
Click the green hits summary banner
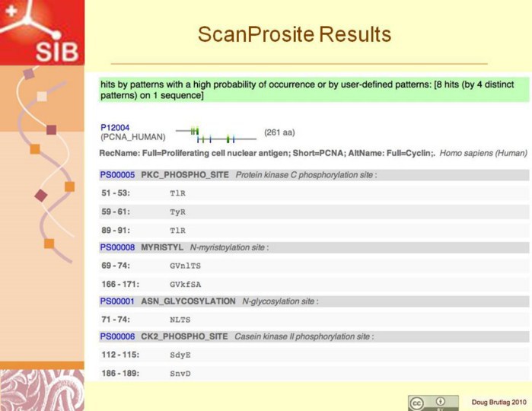314,89
